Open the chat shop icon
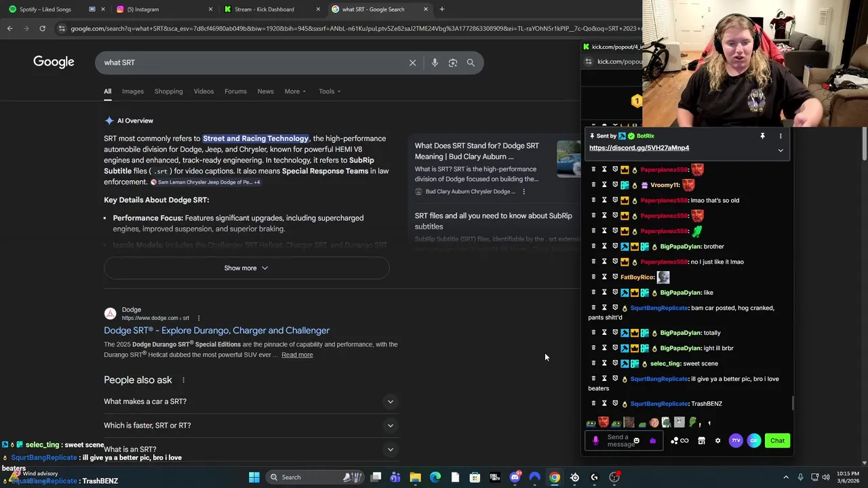This screenshot has height=488, width=868. (x=701, y=441)
